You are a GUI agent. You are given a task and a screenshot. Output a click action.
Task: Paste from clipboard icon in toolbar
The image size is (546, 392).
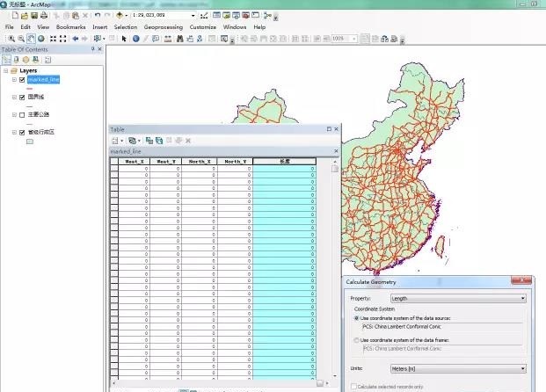(x=76, y=15)
